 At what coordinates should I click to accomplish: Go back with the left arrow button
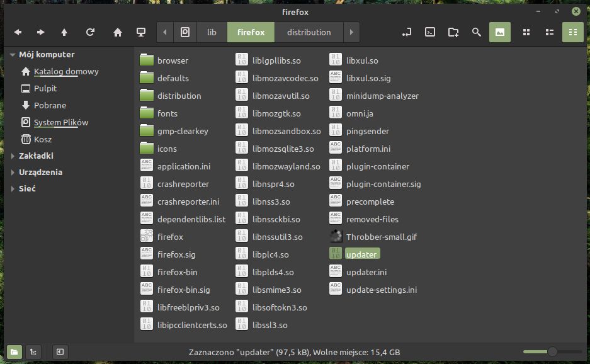(18, 32)
